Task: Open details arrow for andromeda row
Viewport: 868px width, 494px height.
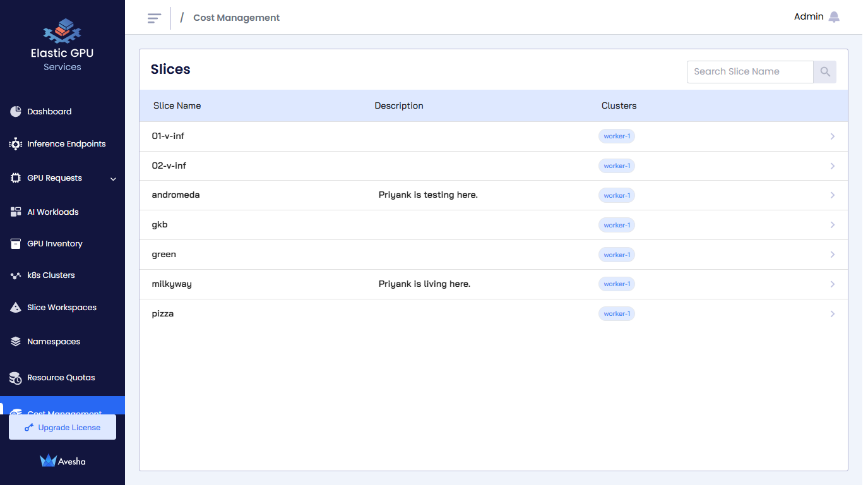Action: point(833,195)
